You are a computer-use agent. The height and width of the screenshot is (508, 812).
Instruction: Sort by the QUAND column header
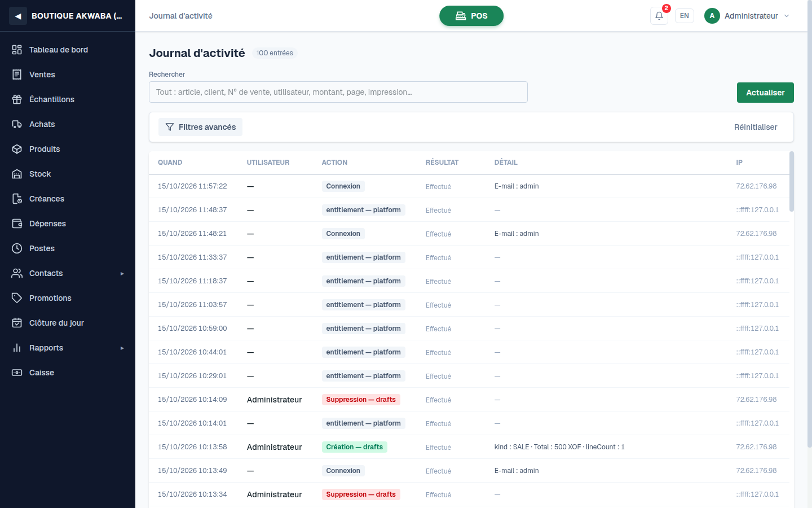[170, 163]
